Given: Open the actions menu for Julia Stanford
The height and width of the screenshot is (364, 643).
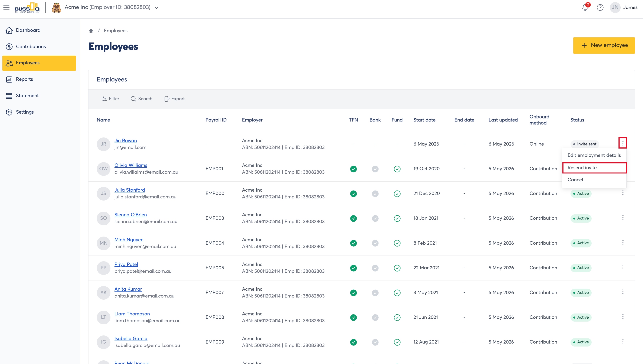Looking at the screenshot, I should 623,193.
